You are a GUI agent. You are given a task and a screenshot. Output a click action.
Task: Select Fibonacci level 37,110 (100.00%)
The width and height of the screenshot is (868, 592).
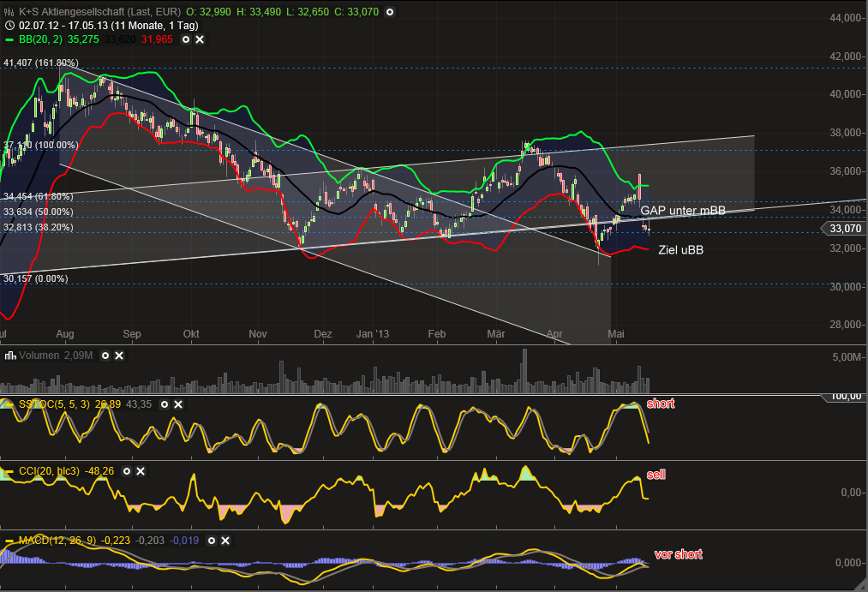(41, 145)
